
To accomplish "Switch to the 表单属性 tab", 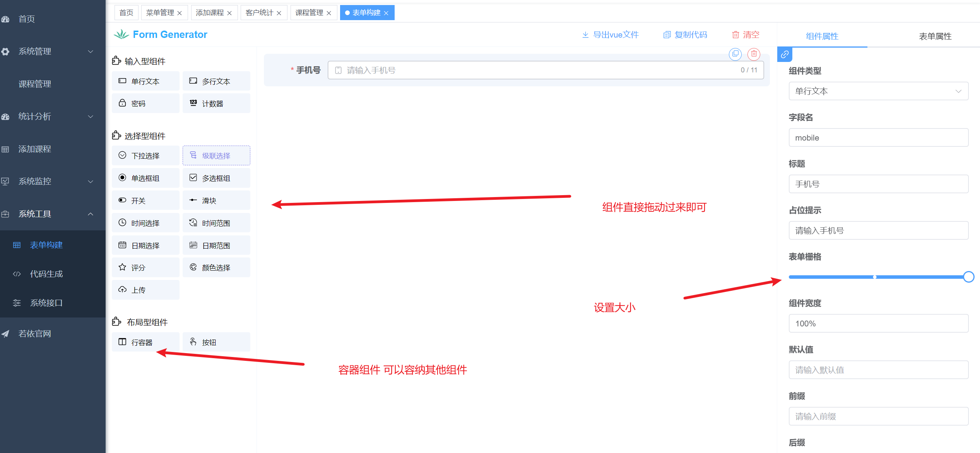I will point(935,36).
